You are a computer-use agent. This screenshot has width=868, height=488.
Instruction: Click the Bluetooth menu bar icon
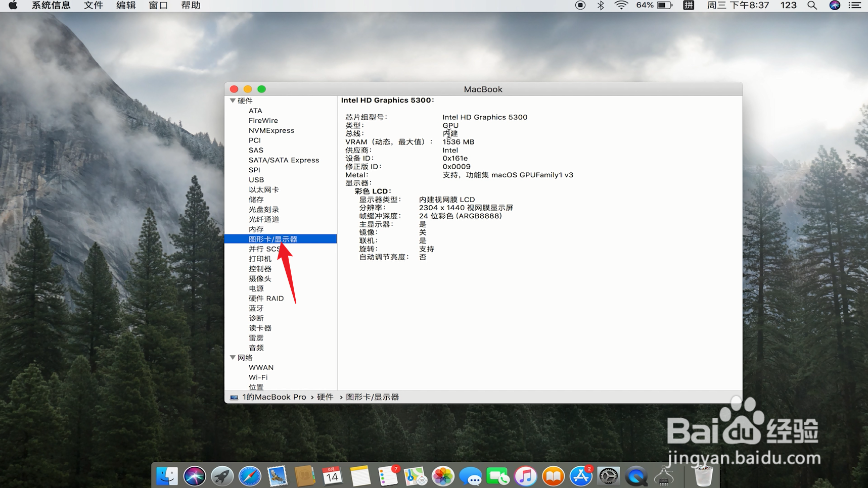(601, 6)
